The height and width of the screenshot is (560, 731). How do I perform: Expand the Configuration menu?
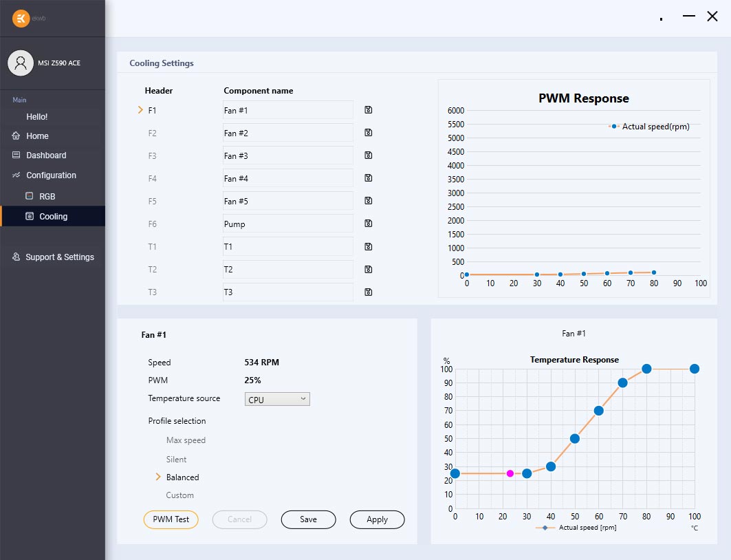click(x=52, y=175)
